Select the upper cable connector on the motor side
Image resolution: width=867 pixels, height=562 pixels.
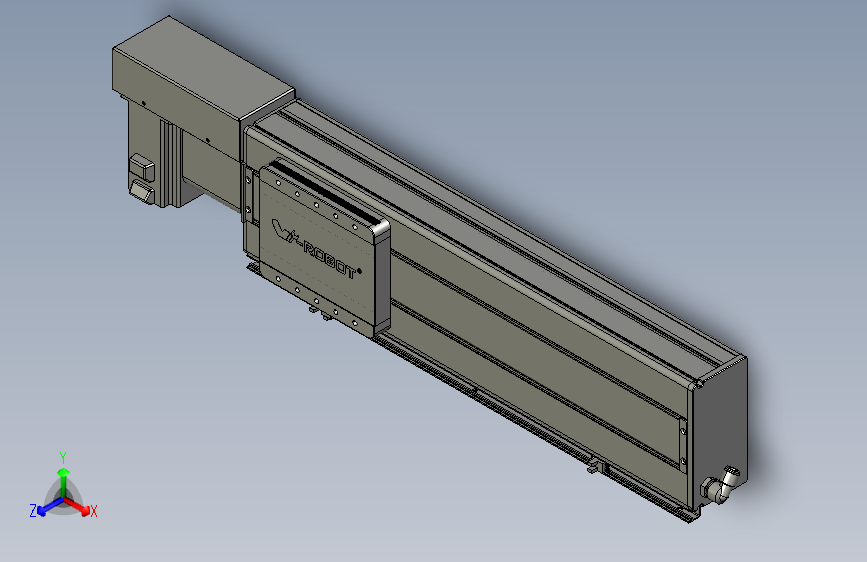coord(142,166)
